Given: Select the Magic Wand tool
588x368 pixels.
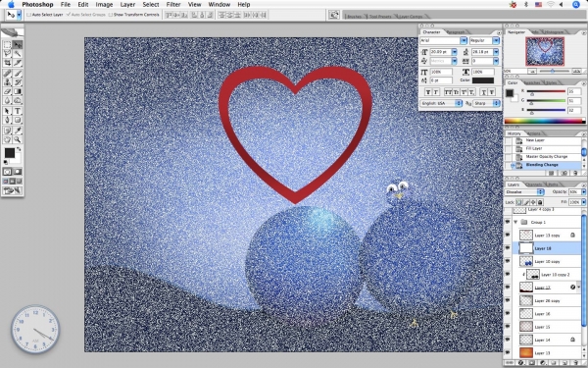Looking at the screenshot, I should (18, 54).
